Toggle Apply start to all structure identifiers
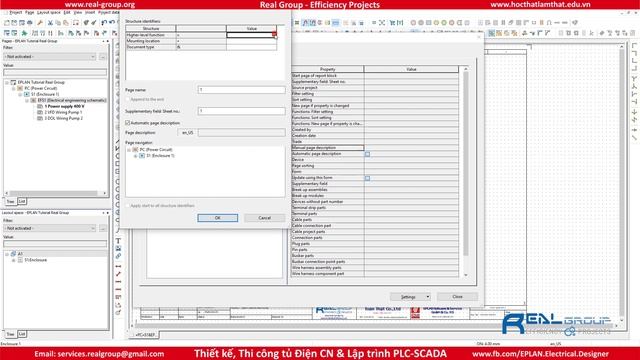This screenshot has width=640, height=360. click(128, 206)
